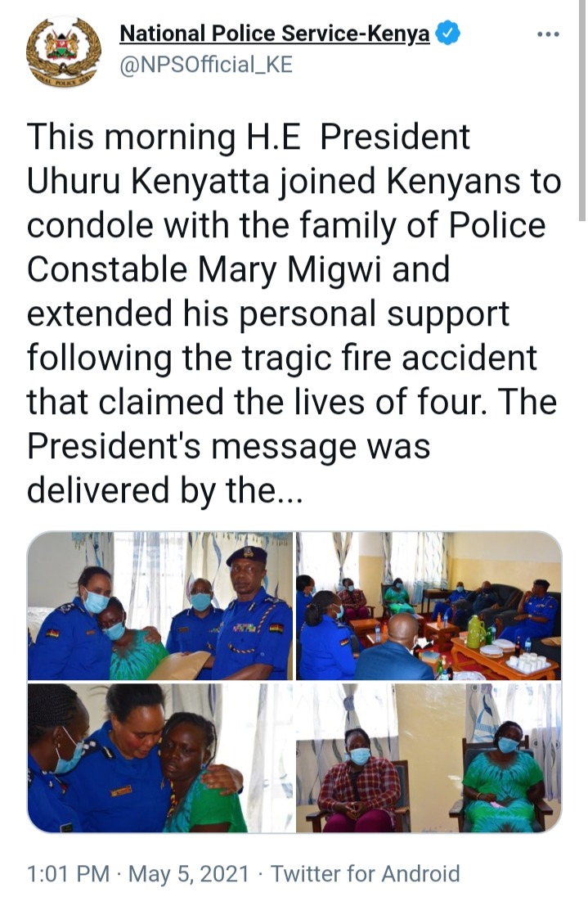Open the Twitter for Android source label
This screenshot has width=588, height=906.
click(366, 873)
